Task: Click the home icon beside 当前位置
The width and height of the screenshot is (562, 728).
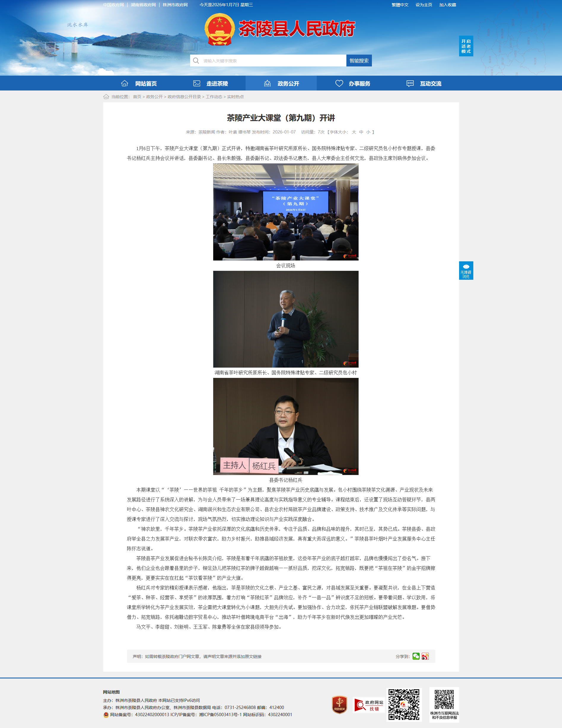Action: coord(106,97)
